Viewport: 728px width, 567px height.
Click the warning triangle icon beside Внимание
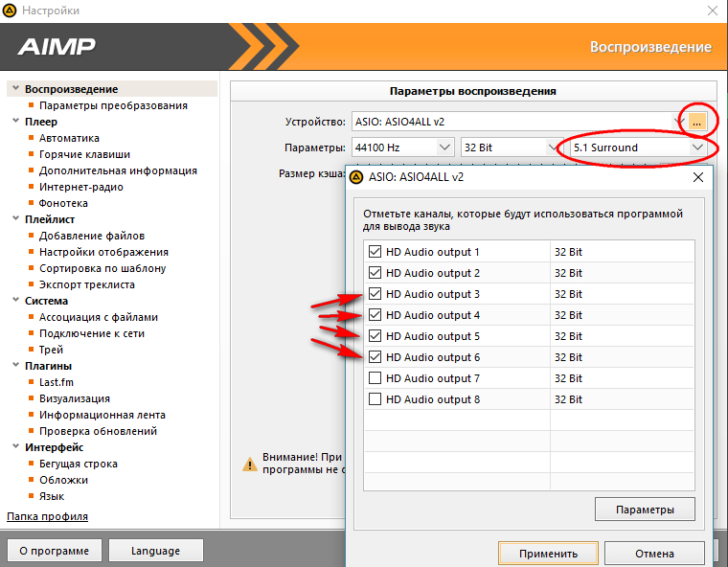[x=250, y=464]
